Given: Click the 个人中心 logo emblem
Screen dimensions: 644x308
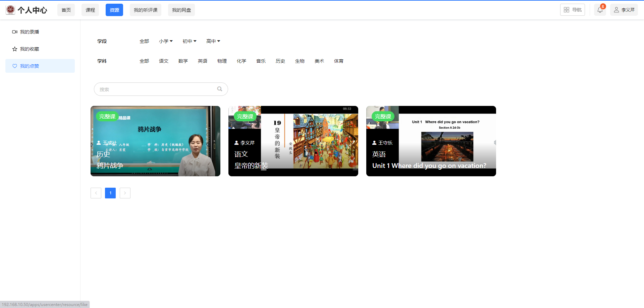Looking at the screenshot, I should pyautogui.click(x=10, y=10).
